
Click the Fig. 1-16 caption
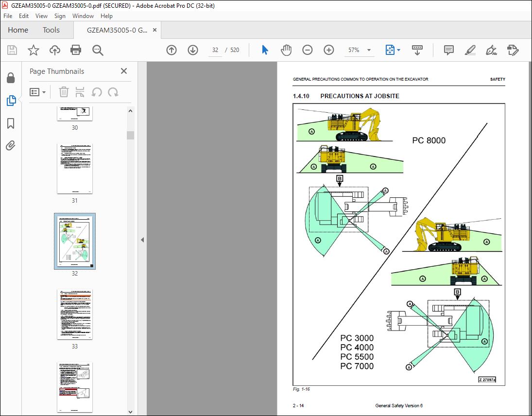click(x=301, y=389)
